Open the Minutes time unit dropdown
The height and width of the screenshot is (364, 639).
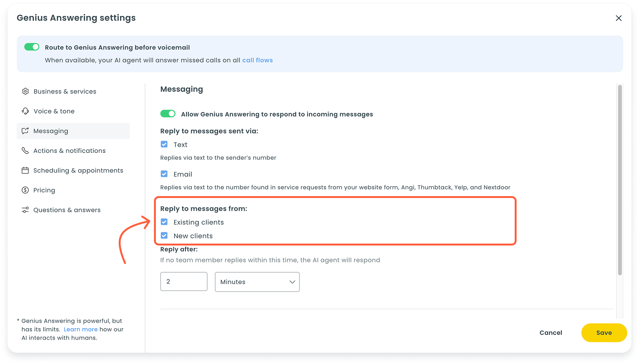[257, 282]
